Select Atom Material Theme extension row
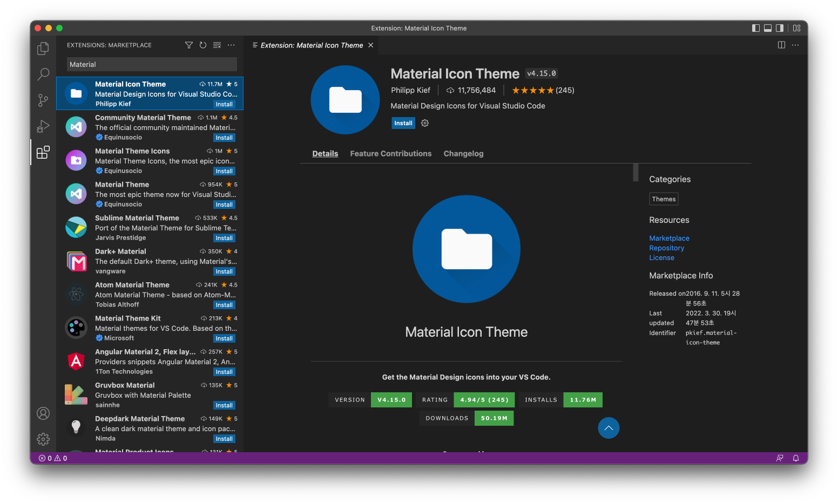This screenshot has height=504, width=838. [150, 295]
